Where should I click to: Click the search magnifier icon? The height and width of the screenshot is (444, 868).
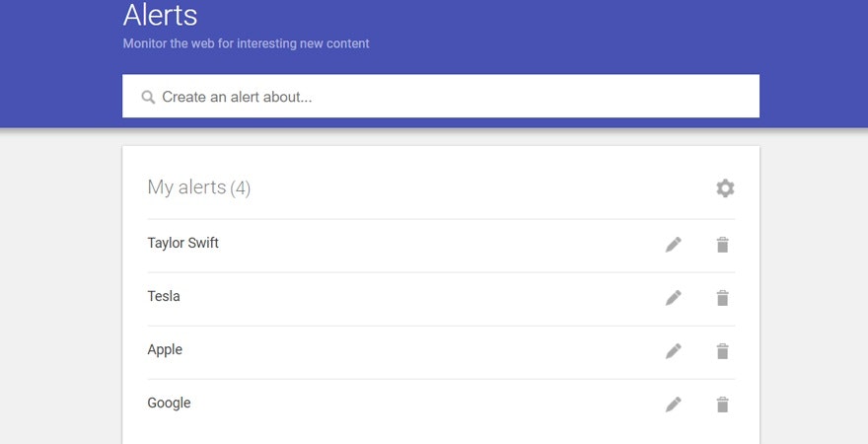click(149, 98)
